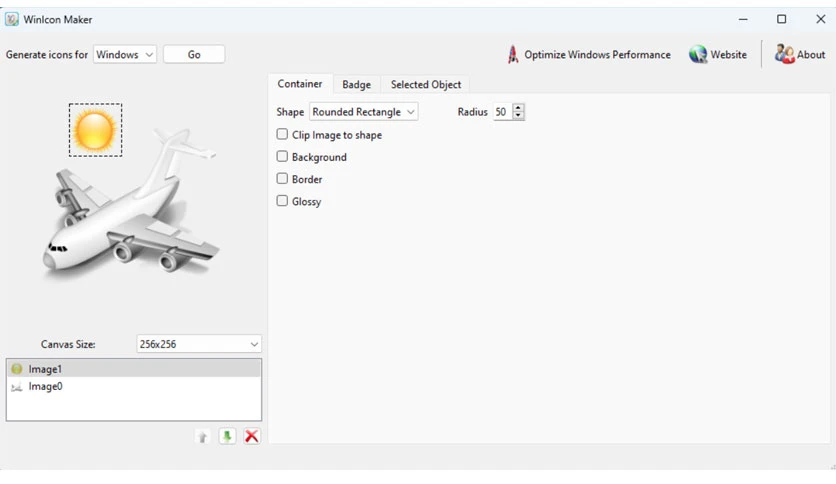This screenshot has width=836, height=484.
Task: Maximize the WinIcon Maker window
Action: pyautogui.click(x=782, y=19)
